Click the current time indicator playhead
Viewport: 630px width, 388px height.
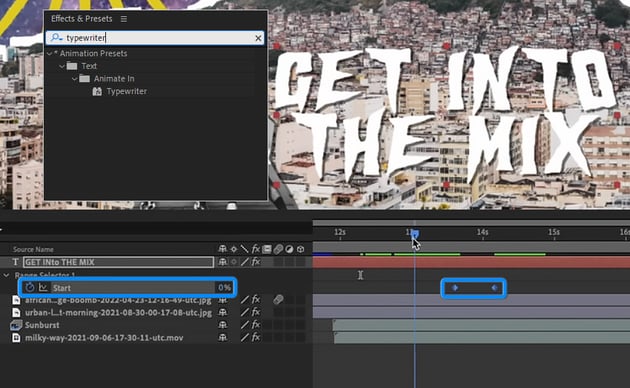coord(415,233)
